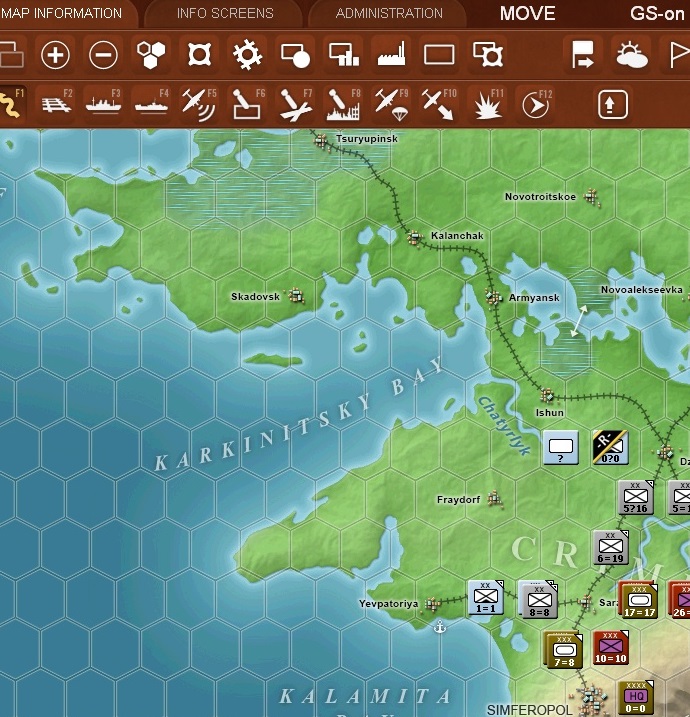This screenshot has height=717, width=690.
Task: Click the F12 circular arrow icon
Action: (x=536, y=104)
